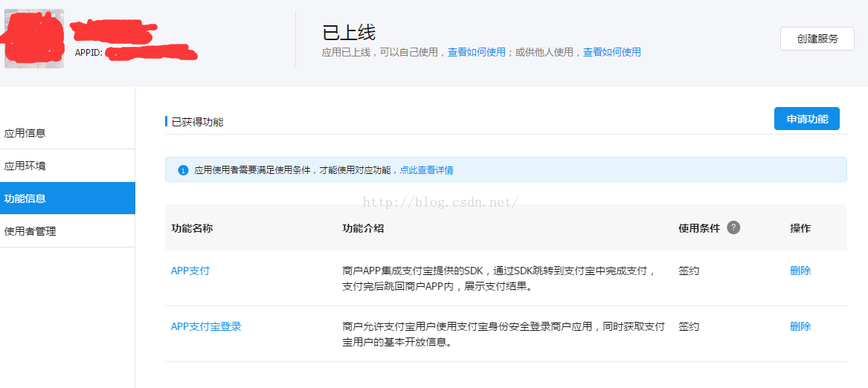Click the app logo thumbnail
The height and width of the screenshot is (388, 868).
33,39
